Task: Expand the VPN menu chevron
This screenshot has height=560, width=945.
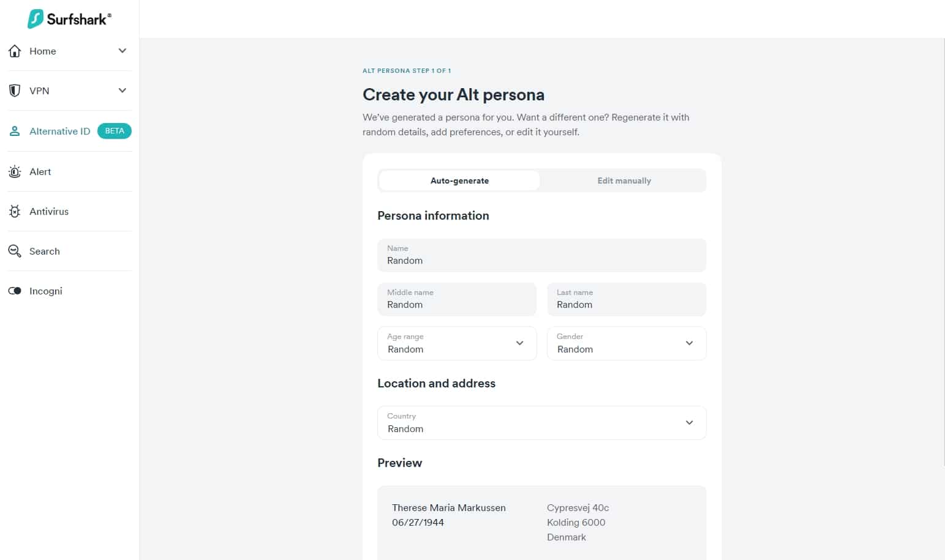Action: pos(122,91)
